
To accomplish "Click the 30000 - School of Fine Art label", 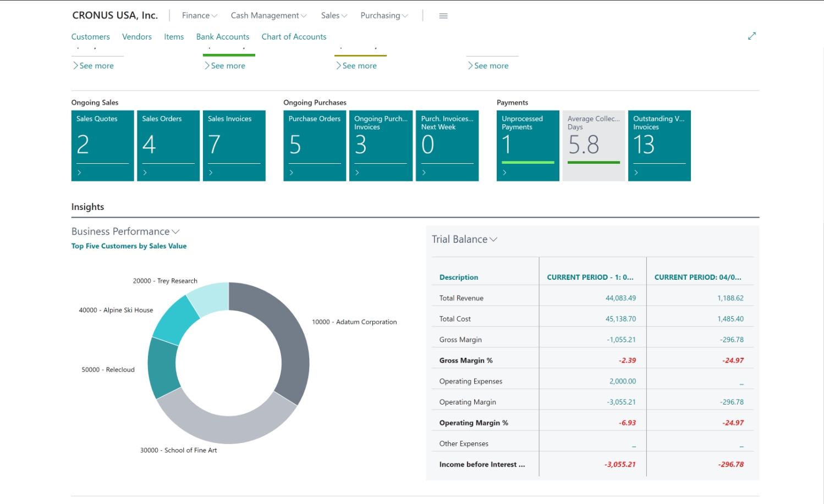I will click(x=179, y=450).
